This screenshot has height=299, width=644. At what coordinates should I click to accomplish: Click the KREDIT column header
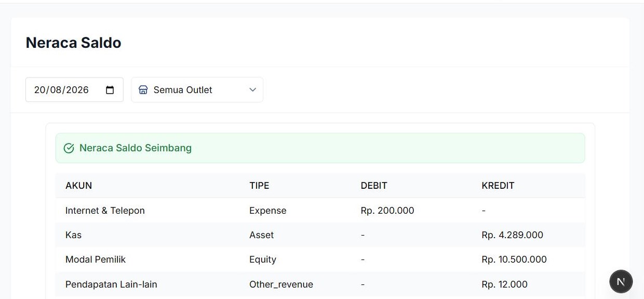pos(498,186)
